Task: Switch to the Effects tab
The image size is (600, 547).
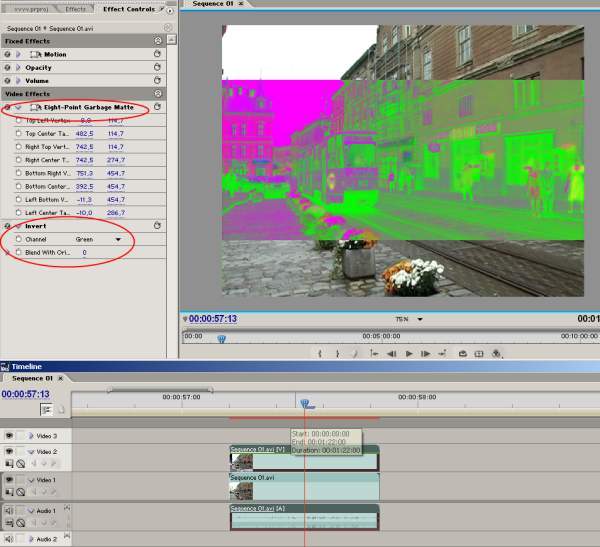Action: 75,9
